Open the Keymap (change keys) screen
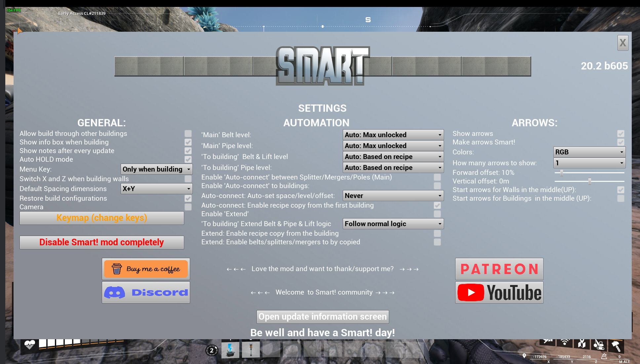640x364 pixels. coord(101,218)
